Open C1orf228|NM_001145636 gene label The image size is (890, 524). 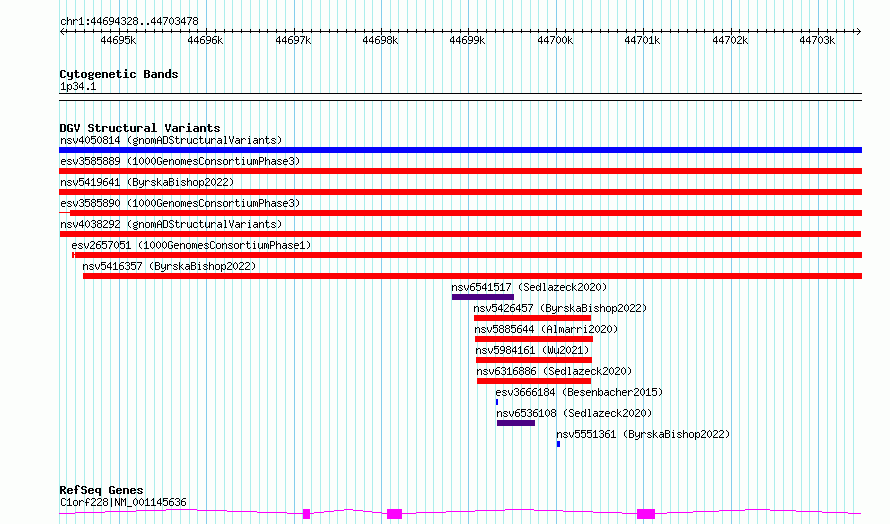click(123, 502)
